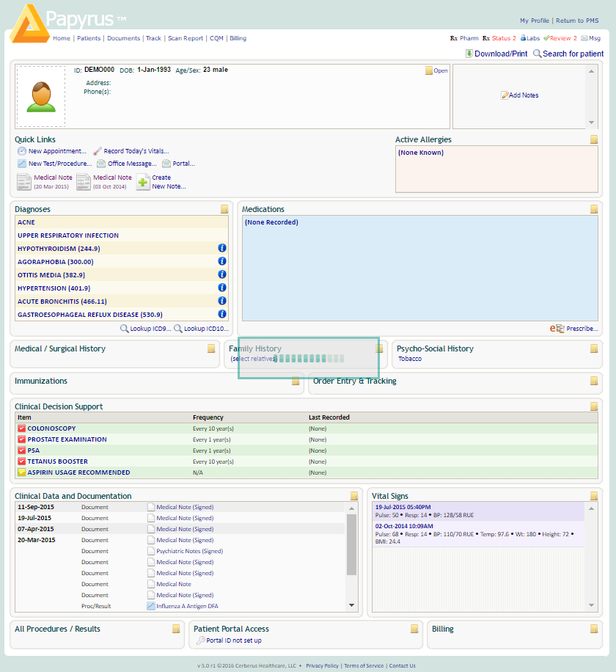Open the Medications panel note icon
Viewport: 616px width, 672px height.
tap(594, 209)
